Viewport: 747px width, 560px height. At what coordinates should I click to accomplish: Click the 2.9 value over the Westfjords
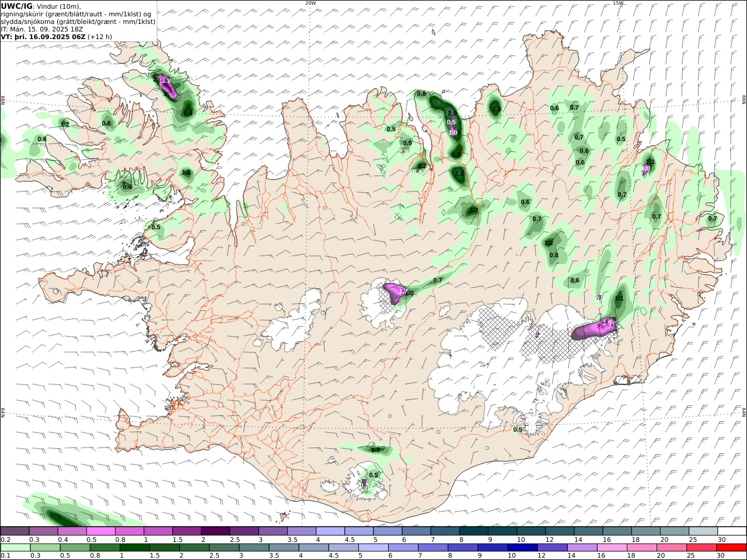[166, 80]
